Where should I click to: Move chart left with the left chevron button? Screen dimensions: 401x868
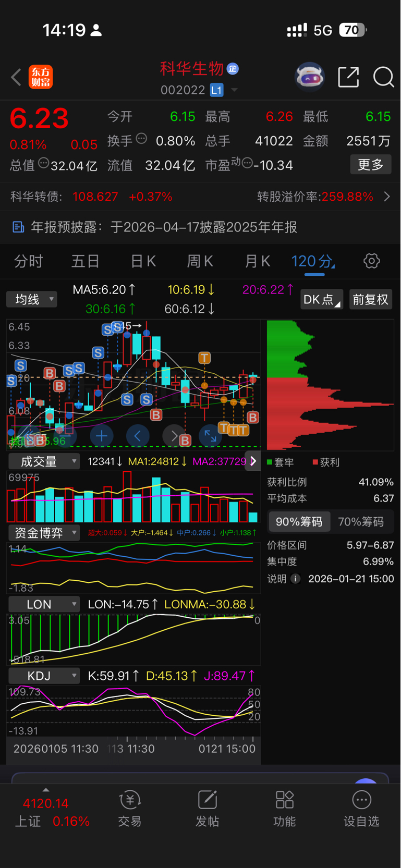coord(138,436)
